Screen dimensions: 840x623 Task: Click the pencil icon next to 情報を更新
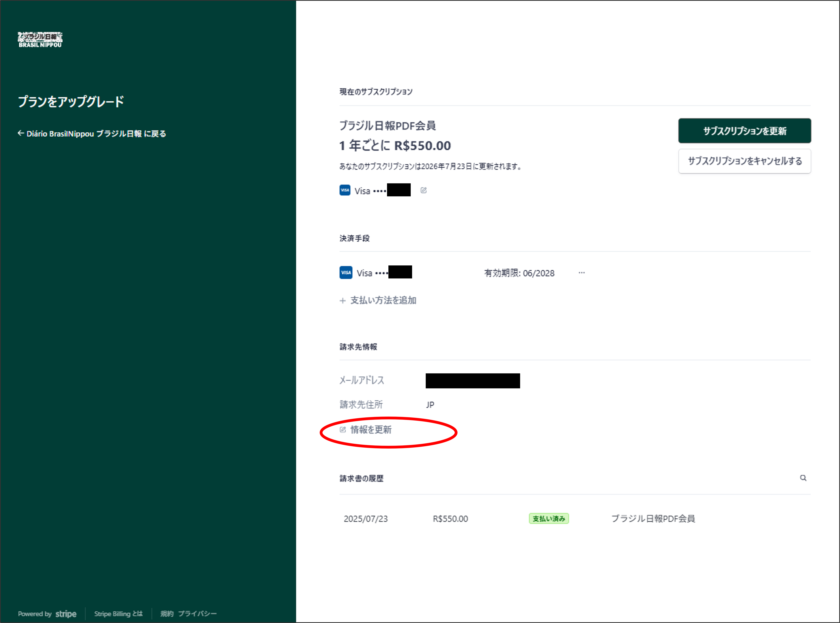(x=343, y=430)
